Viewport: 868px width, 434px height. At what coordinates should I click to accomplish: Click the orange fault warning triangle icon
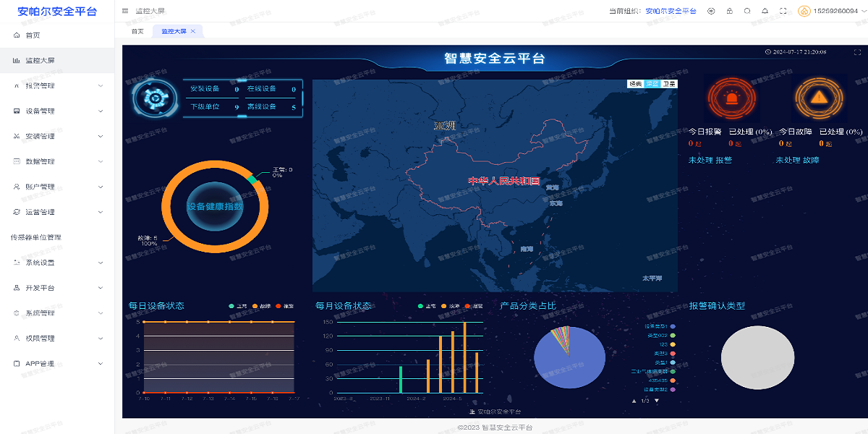(819, 98)
